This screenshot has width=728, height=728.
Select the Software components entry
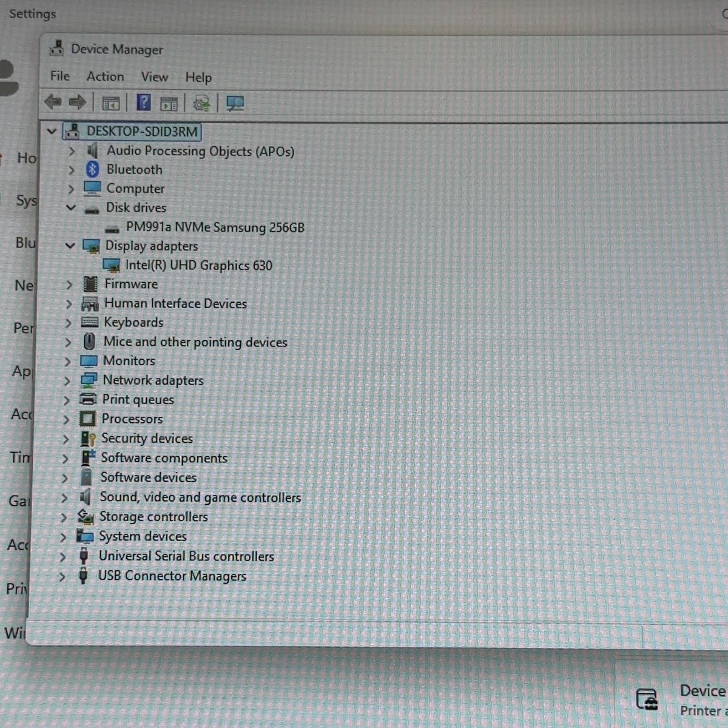164,458
